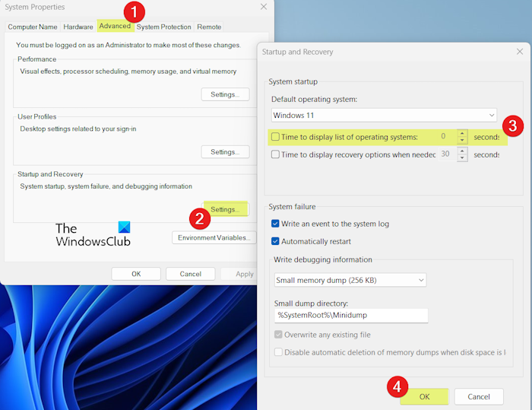
Task: Toggle Overwrite any existing file checkbox
Action: coord(278,335)
